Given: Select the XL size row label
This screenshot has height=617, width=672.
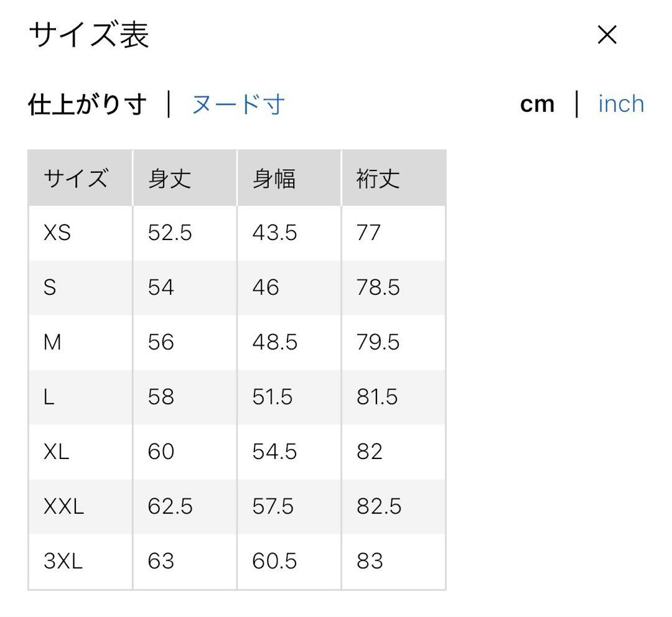Looking at the screenshot, I should click(56, 452).
